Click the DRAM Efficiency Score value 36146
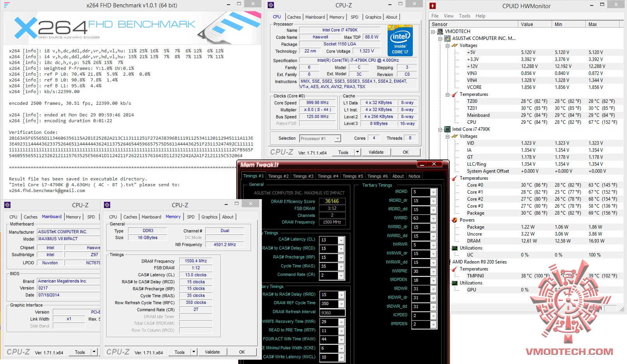This screenshot has height=364, width=627. pyautogui.click(x=332, y=201)
